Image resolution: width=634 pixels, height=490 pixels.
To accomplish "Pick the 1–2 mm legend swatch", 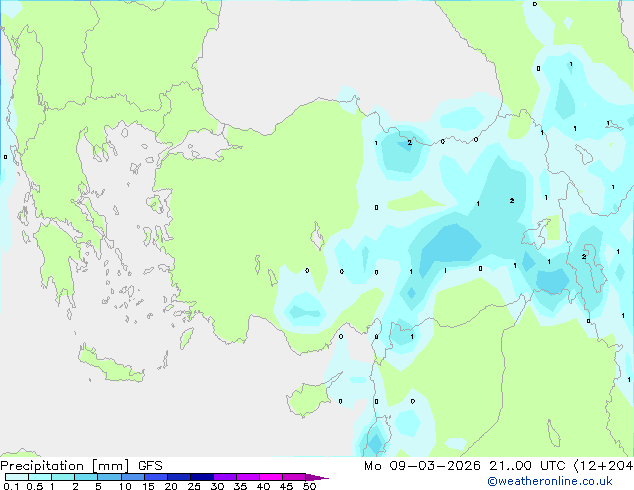I will pyautogui.click(x=63, y=477).
